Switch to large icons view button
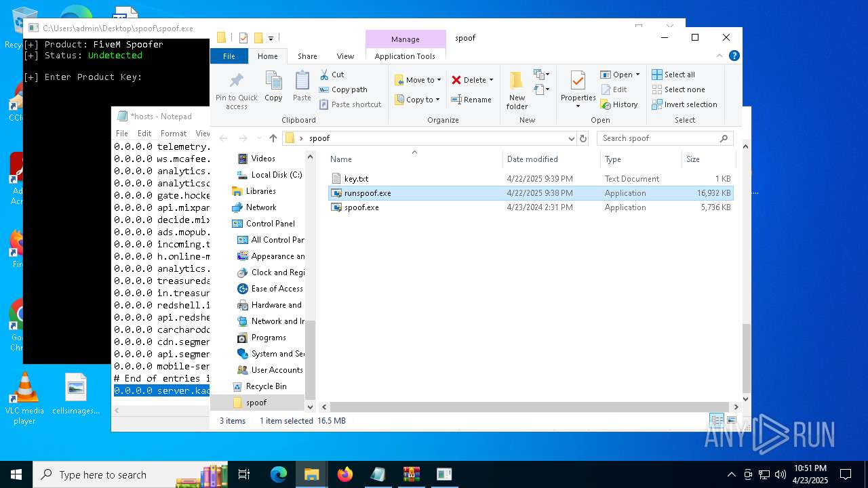Image resolution: width=868 pixels, height=488 pixels. click(732, 421)
